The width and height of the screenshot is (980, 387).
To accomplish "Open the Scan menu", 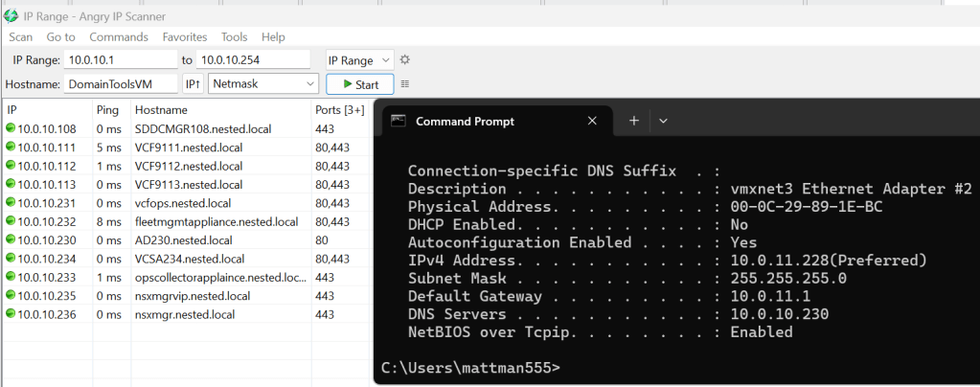I will 20,37.
